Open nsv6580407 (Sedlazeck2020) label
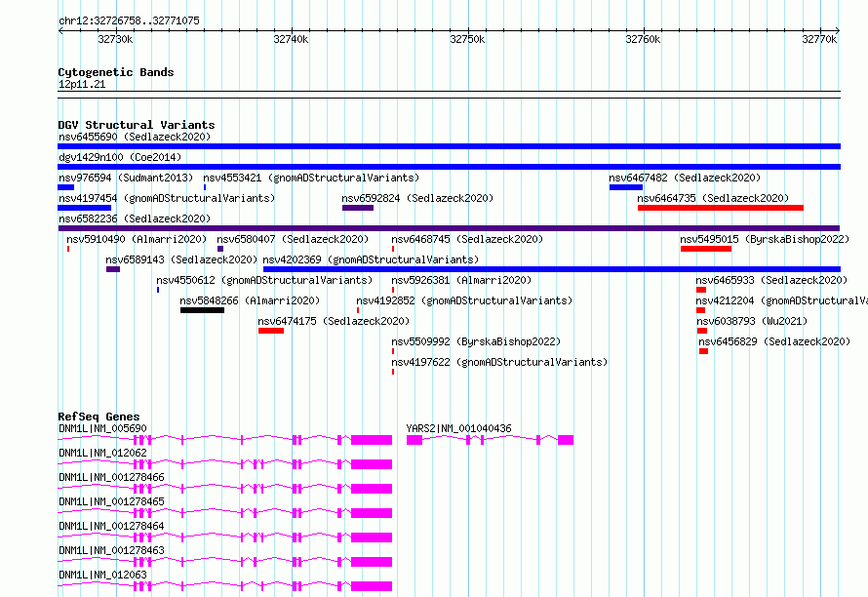This screenshot has width=868, height=597. pos(293,239)
